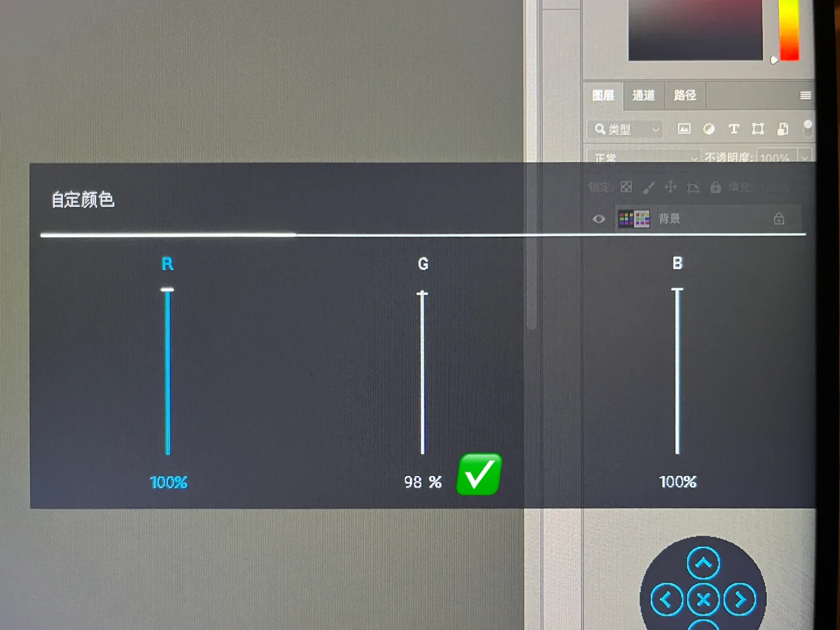Screen dimensions: 840x630
Task: Click the lock icon on 背景 layer
Action: [x=779, y=219]
